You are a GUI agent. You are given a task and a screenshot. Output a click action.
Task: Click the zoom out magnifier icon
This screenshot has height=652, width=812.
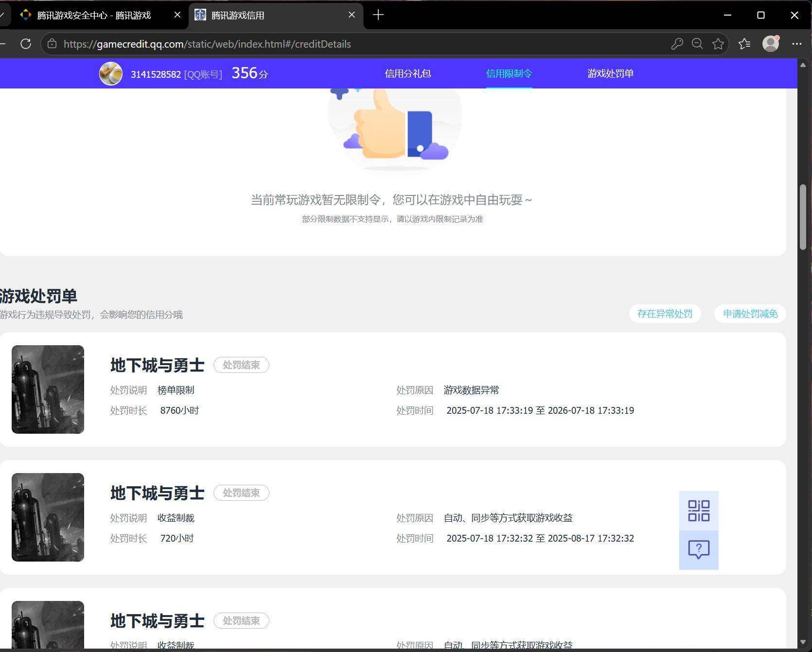(x=697, y=44)
